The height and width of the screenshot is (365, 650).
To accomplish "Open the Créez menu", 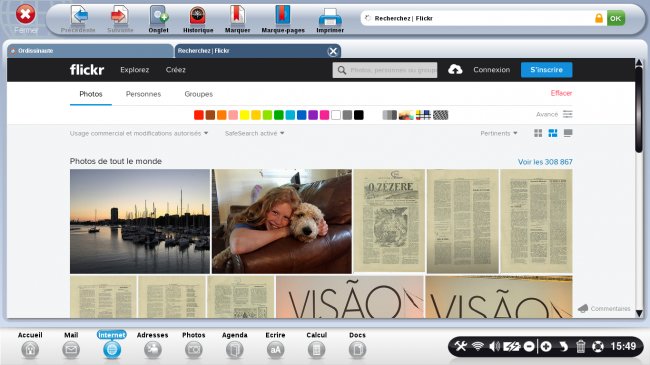I will (176, 70).
